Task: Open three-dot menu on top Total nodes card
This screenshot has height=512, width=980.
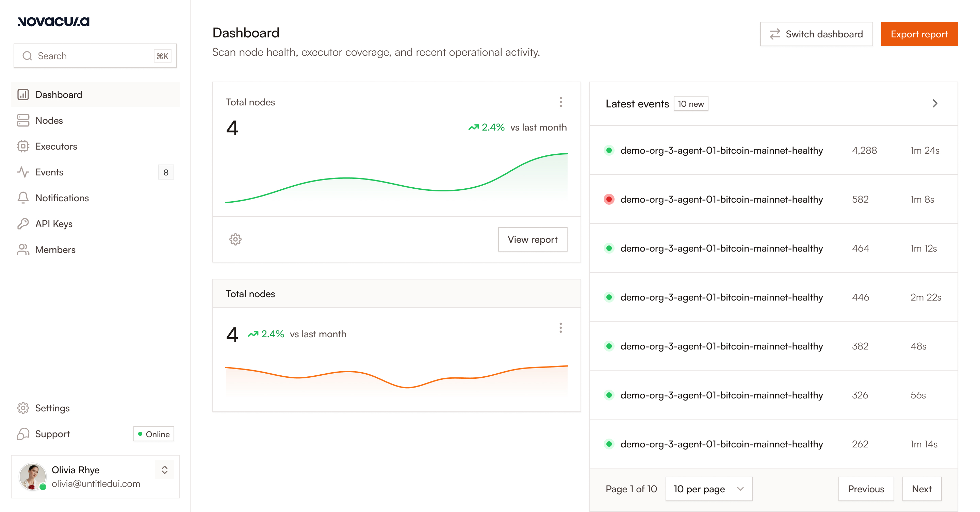Action: pyautogui.click(x=560, y=102)
